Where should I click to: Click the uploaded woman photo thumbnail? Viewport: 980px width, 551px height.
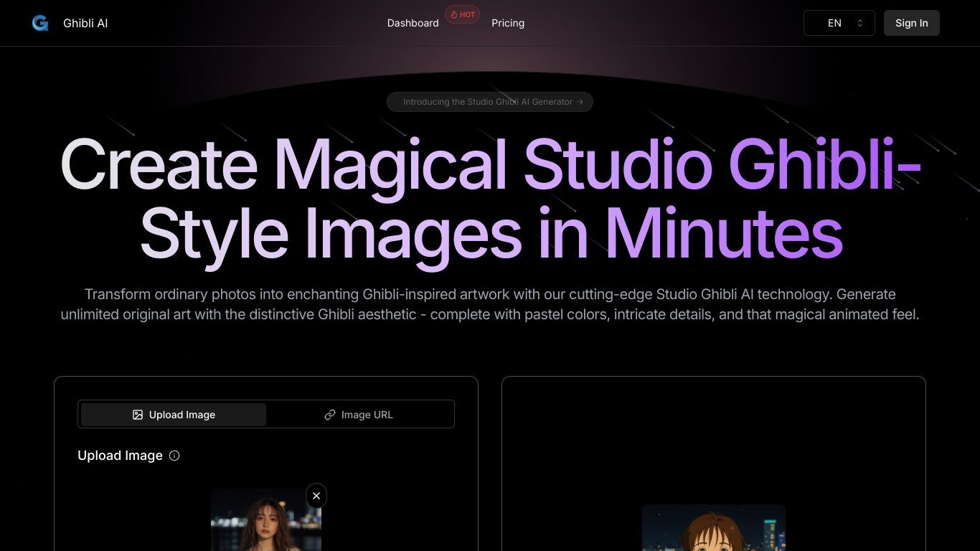pos(266,520)
